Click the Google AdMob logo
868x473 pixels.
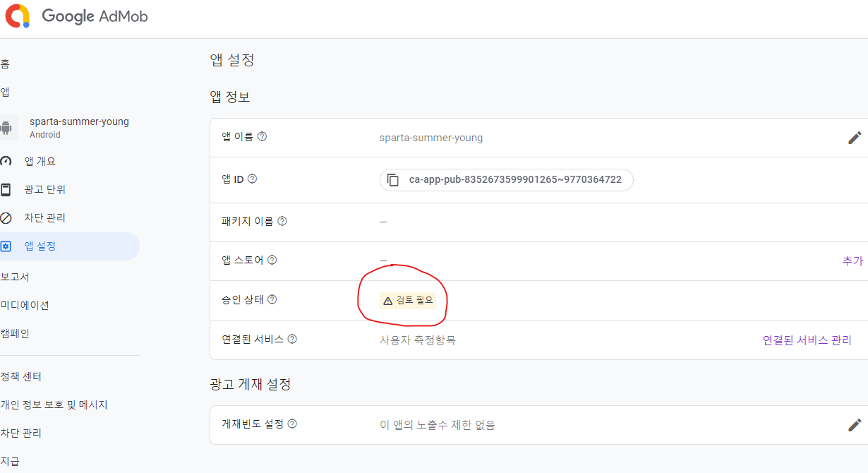point(76,16)
